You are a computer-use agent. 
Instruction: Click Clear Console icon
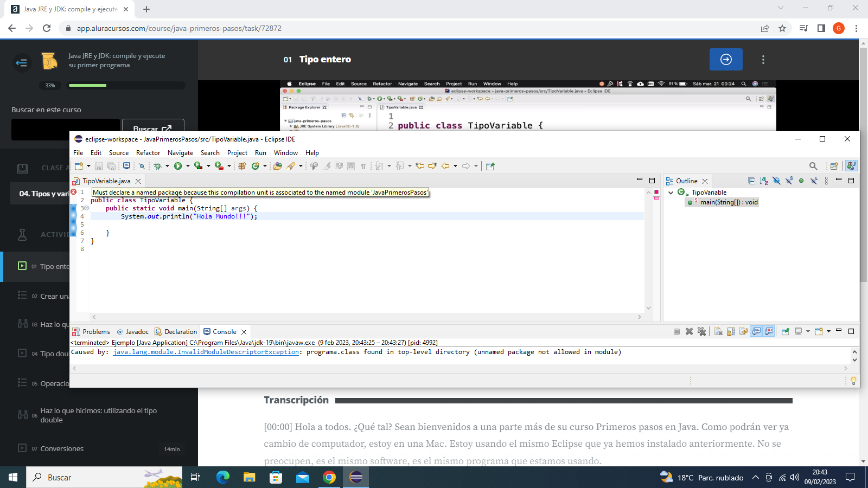[718, 331]
